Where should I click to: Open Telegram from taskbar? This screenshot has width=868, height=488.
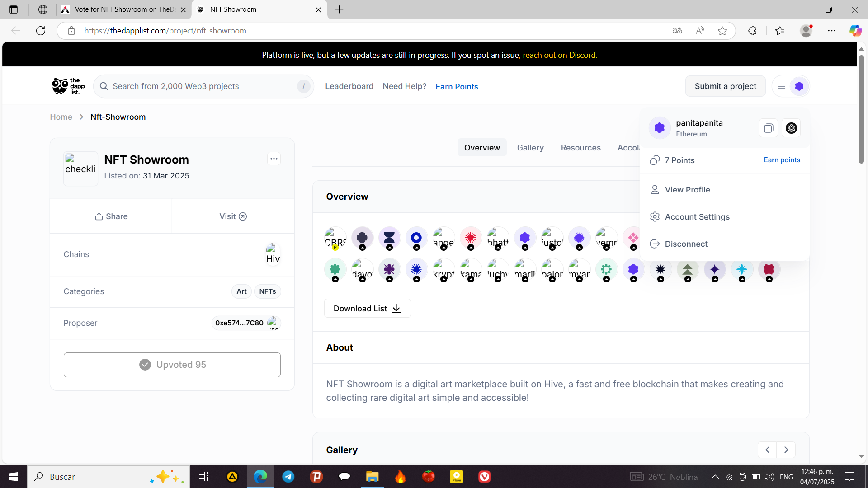point(288,477)
